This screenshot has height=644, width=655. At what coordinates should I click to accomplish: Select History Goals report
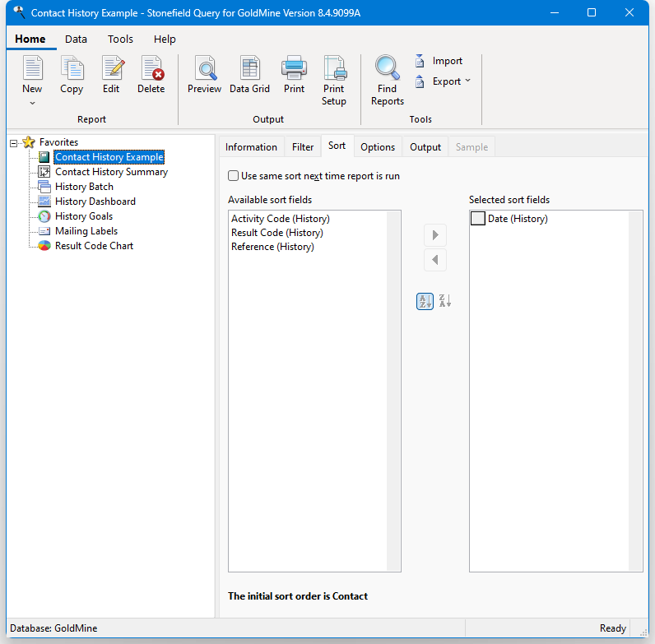pyautogui.click(x=84, y=216)
